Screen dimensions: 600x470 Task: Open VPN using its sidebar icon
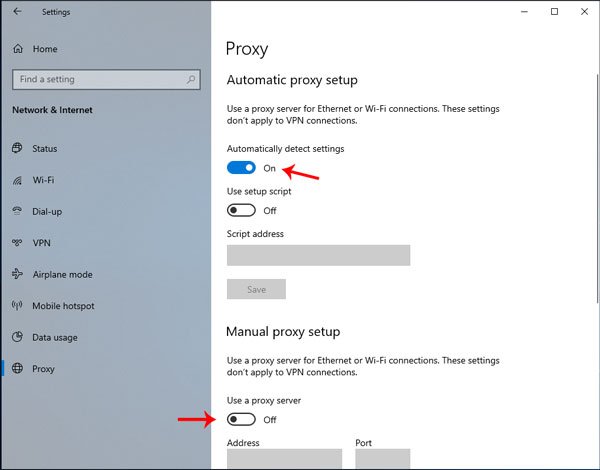(17, 243)
